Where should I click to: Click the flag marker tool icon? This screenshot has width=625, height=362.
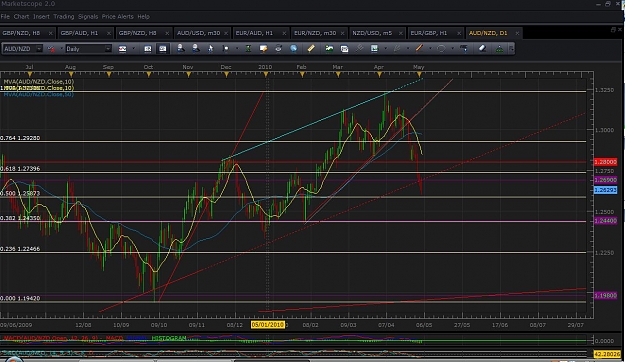pyautogui.click(x=226, y=49)
